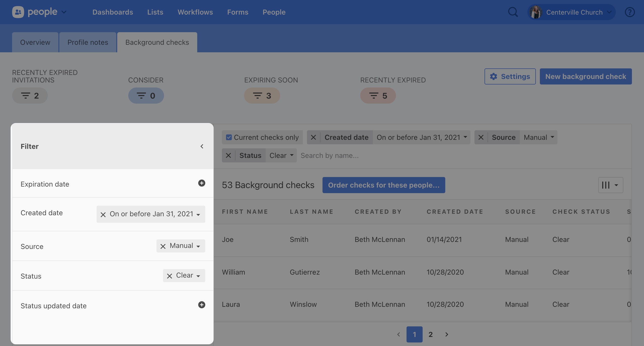Filter by Expiring Soon count badge
Viewport: 644px width, 346px height.
click(262, 96)
